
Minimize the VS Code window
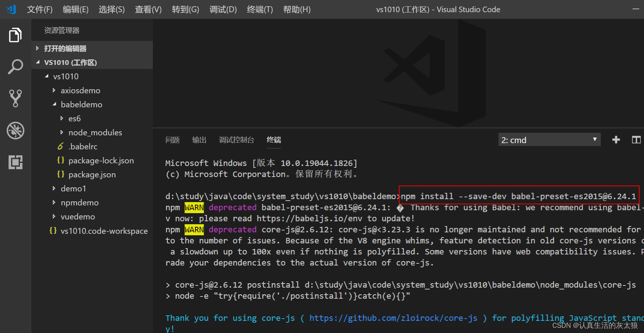click(x=636, y=9)
